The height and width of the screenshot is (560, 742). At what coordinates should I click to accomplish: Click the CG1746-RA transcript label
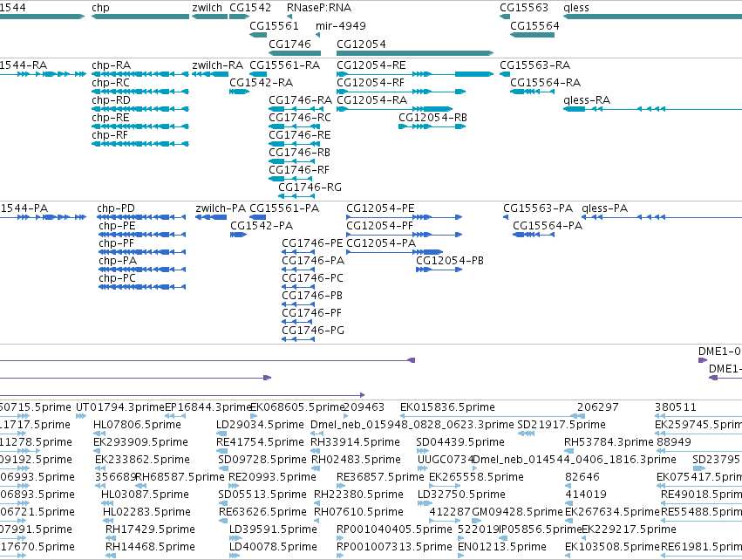point(301,100)
